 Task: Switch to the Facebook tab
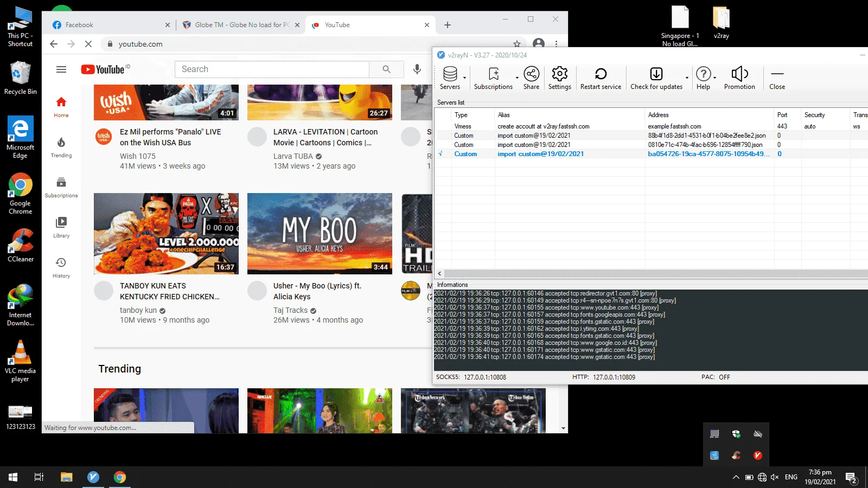109,25
